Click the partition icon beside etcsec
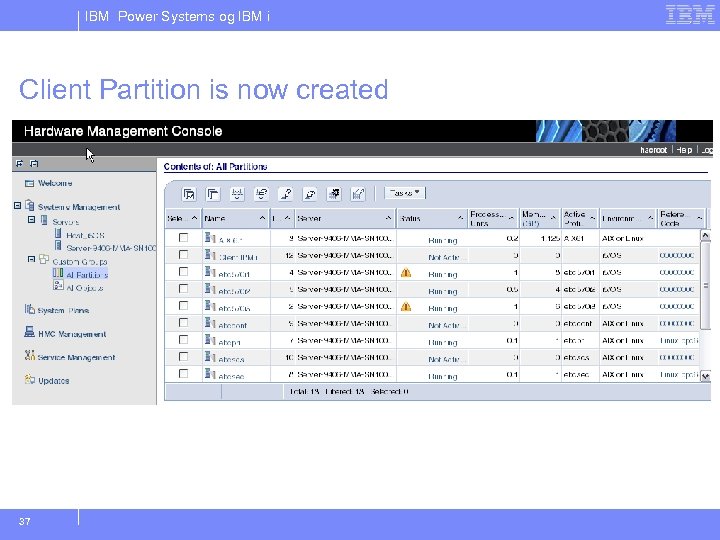The height and width of the screenshot is (540, 720). 210,374
